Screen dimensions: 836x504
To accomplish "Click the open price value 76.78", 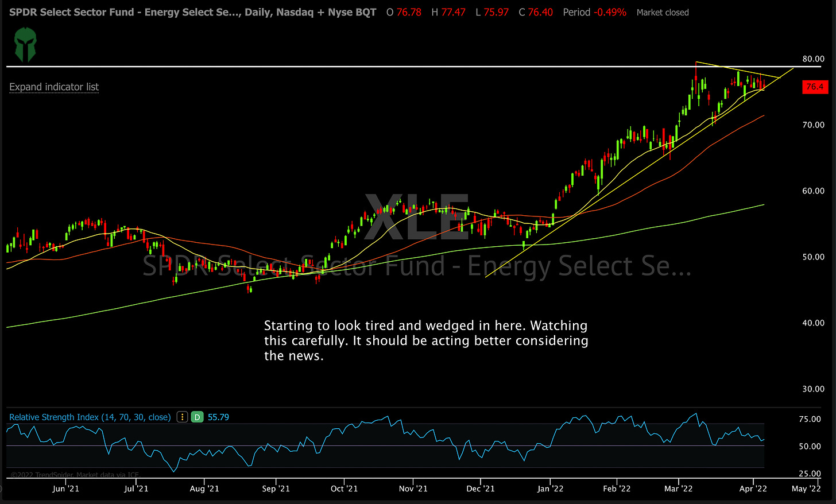I will [409, 12].
